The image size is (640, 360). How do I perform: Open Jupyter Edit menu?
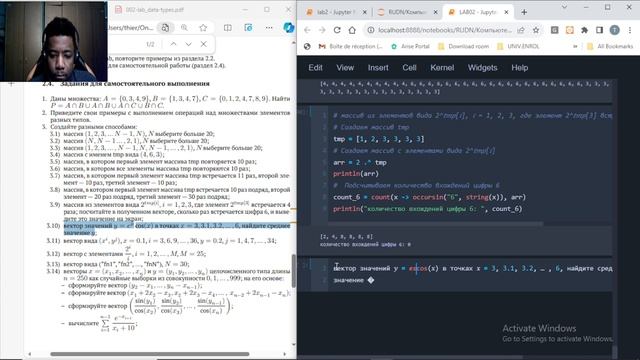pos(315,68)
